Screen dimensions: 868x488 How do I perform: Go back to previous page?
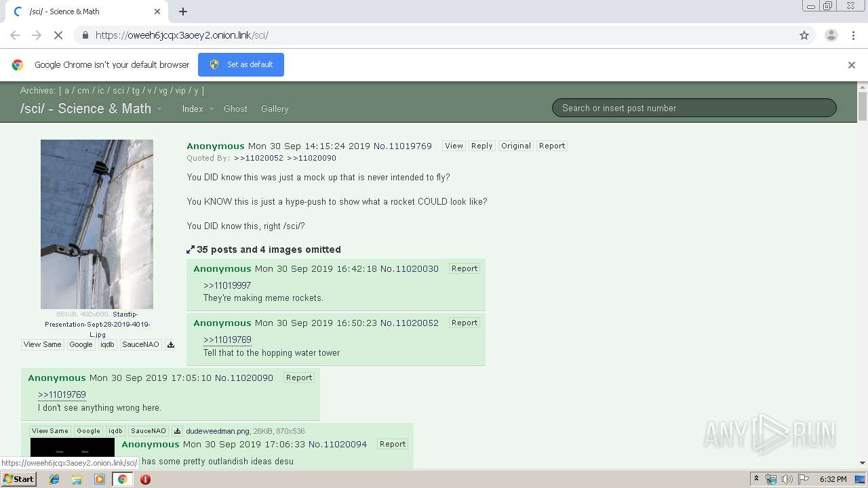(x=15, y=35)
